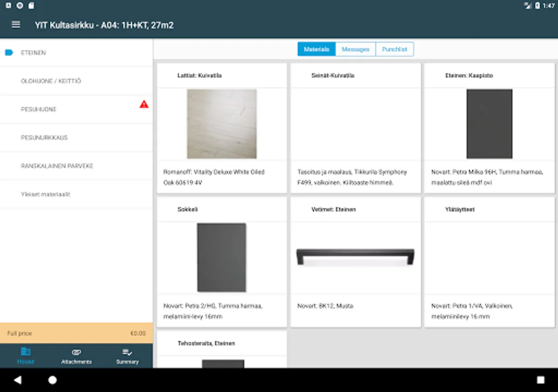This screenshot has width=558, height=392.
Task: Click Novart: Petra 1/VA description
Action: pos(472,311)
